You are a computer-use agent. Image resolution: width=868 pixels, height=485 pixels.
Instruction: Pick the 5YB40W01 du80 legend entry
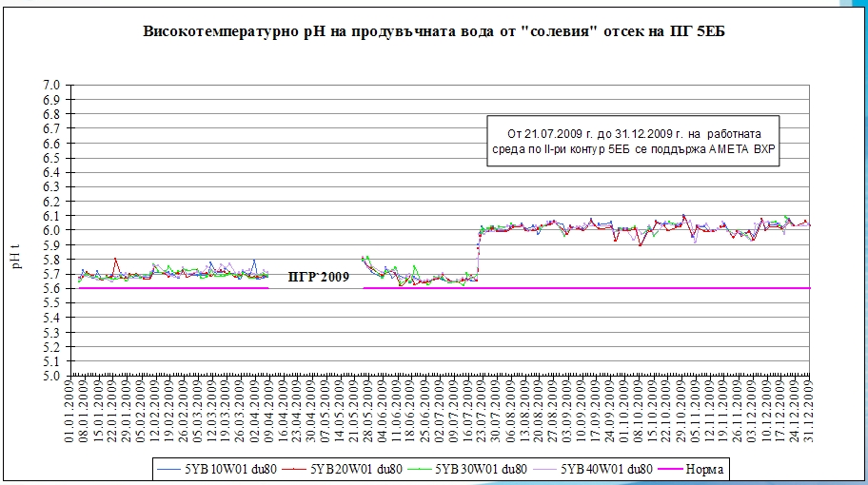[x=605, y=469]
